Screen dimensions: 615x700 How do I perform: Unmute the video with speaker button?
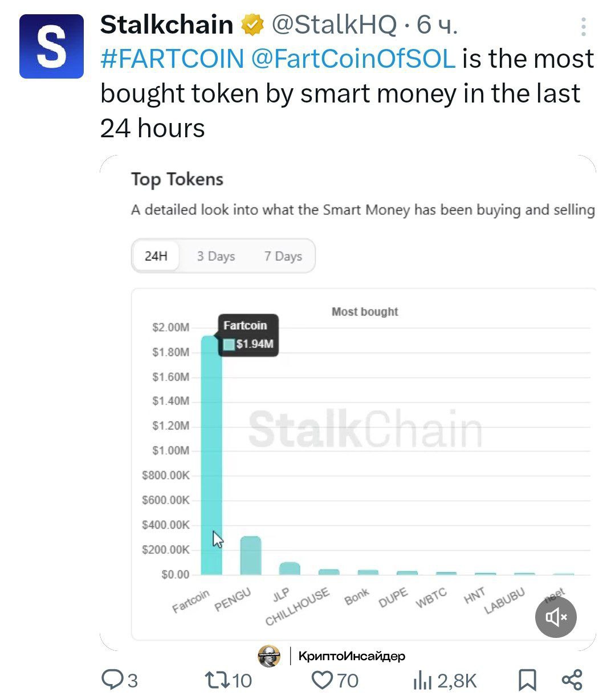(556, 617)
